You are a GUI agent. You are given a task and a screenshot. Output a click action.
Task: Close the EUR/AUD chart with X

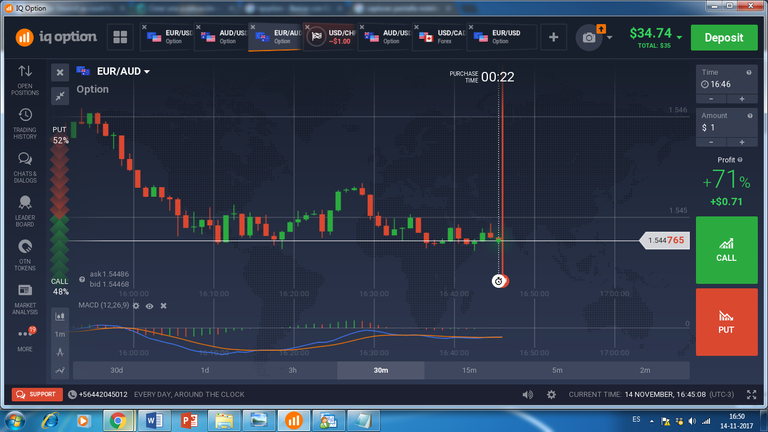(60, 72)
